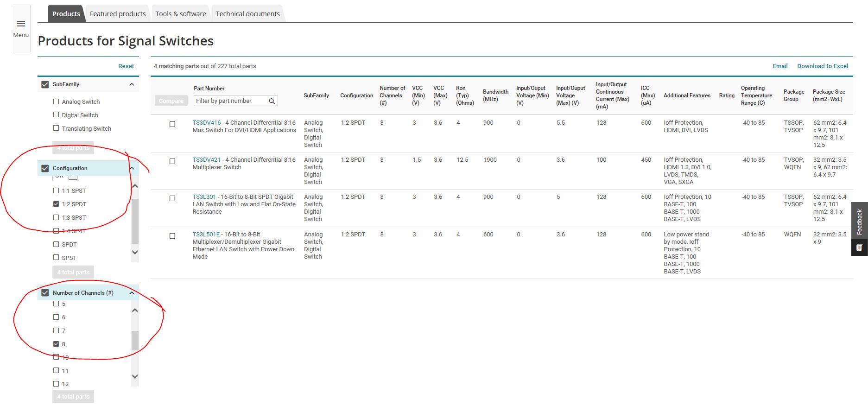Screen dimensions: 868x406
Task: Check the SPST configuration option
Action: coord(56,258)
